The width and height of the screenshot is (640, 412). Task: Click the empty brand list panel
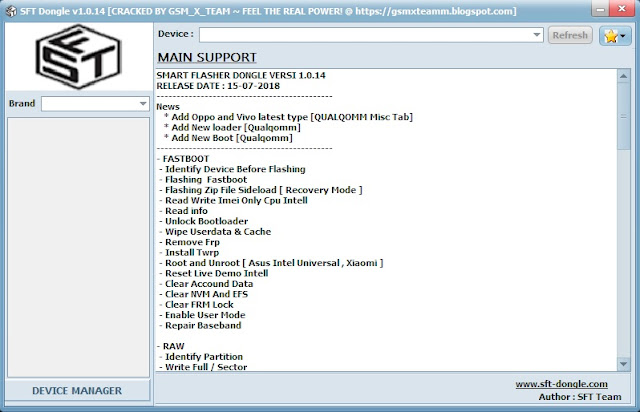(78, 247)
